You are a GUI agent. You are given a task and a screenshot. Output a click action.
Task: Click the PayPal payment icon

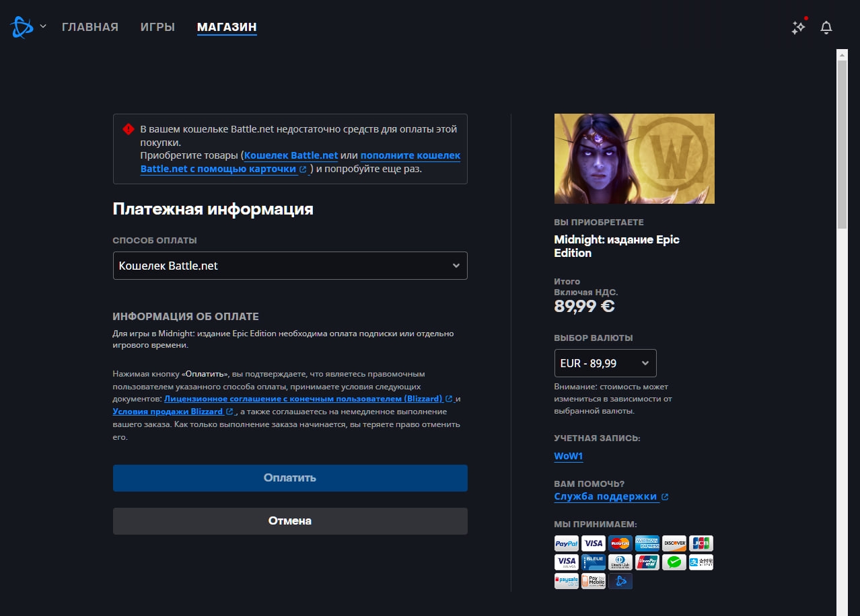click(x=567, y=543)
